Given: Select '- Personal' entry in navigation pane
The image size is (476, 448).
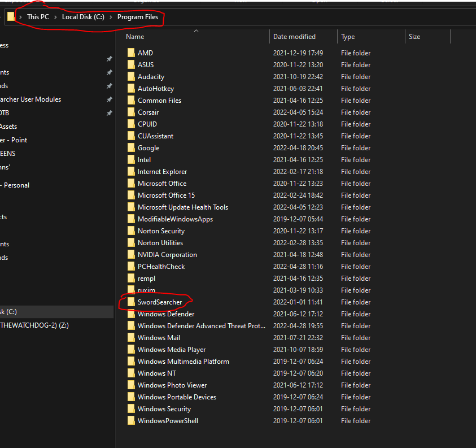Looking at the screenshot, I should tap(15, 185).
